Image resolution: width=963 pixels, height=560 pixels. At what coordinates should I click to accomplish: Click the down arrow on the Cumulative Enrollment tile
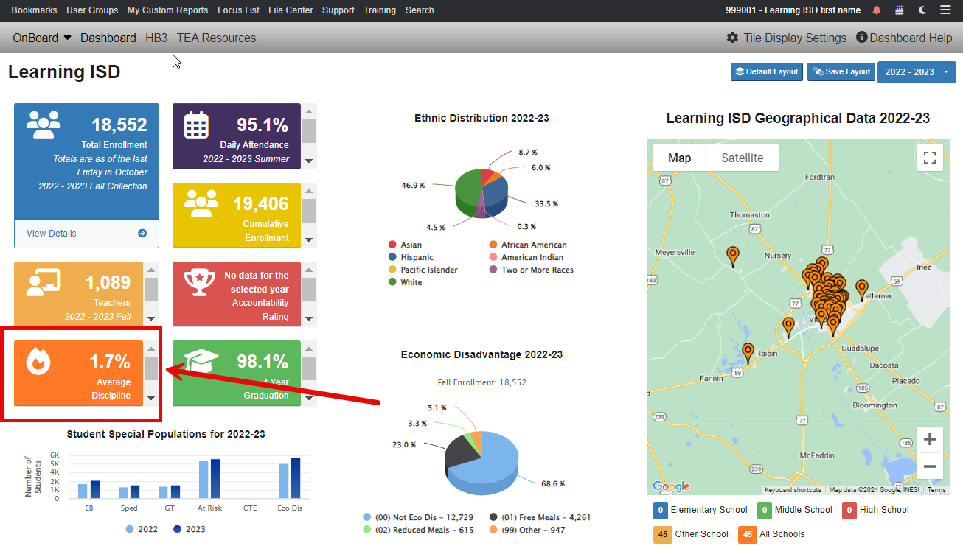tap(308, 239)
